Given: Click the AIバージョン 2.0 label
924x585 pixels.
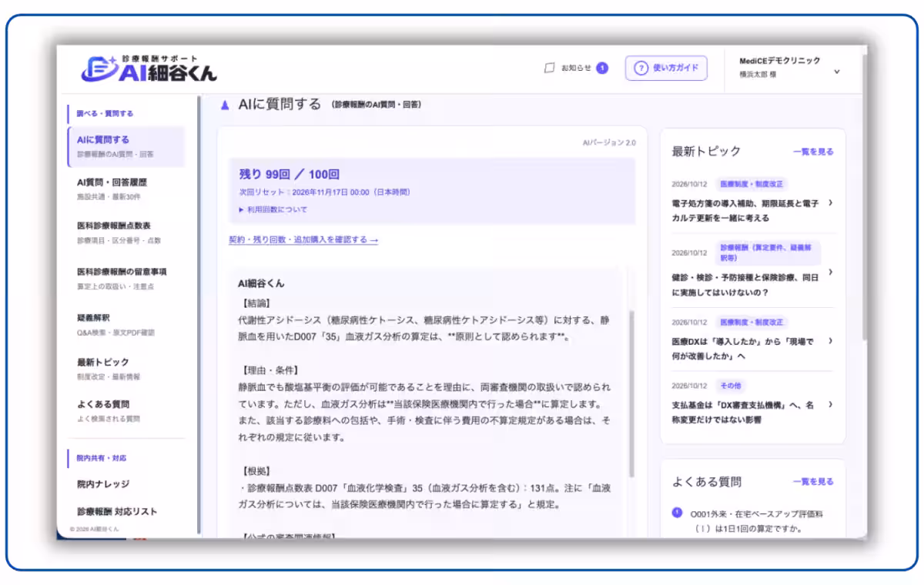Looking at the screenshot, I should (x=609, y=142).
